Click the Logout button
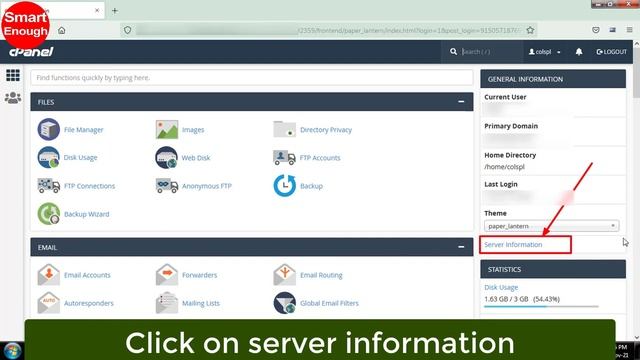This screenshot has height=360, width=640. click(611, 52)
